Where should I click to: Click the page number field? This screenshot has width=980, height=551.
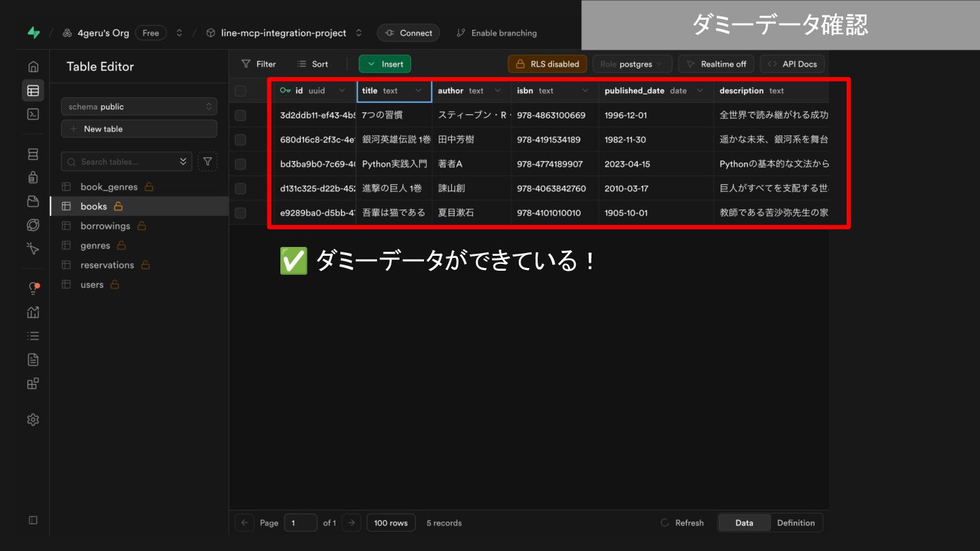pyautogui.click(x=300, y=522)
